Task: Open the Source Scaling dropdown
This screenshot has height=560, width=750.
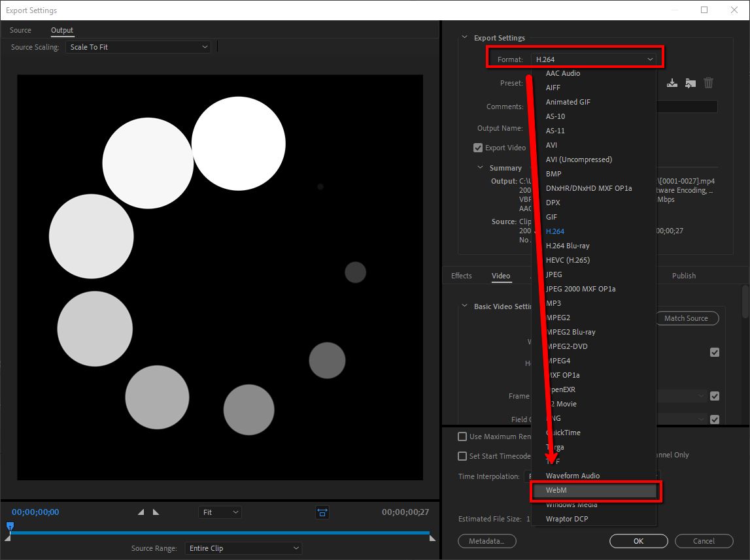Action: pos(138,47)
